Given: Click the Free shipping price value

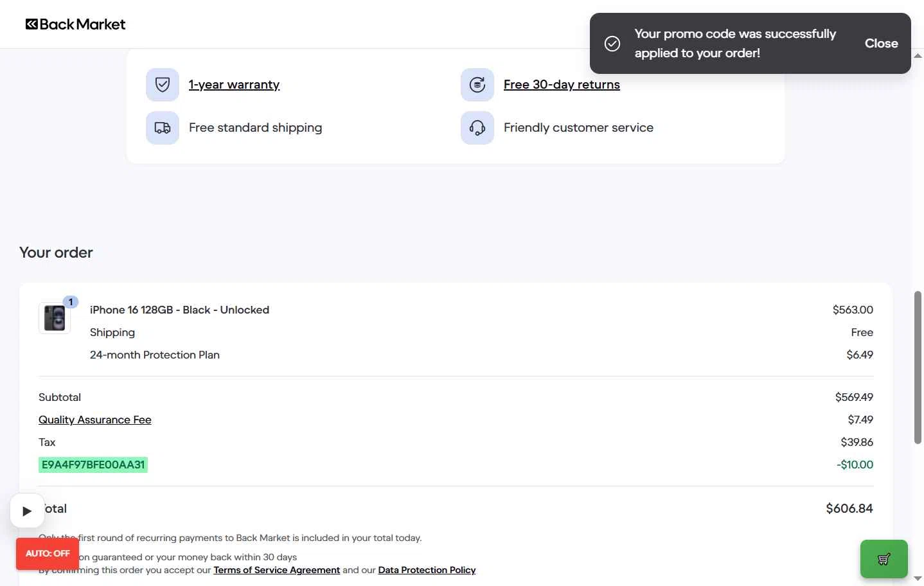Looking at the screenshot, I should tap(862, 332).
